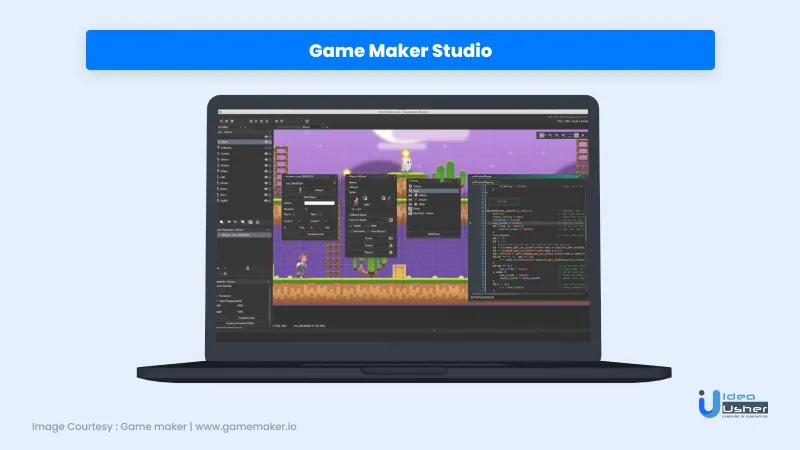Hide the SkyBG layer with its eye icon
This screenshot has height=450, width=800.
[266, 201]
